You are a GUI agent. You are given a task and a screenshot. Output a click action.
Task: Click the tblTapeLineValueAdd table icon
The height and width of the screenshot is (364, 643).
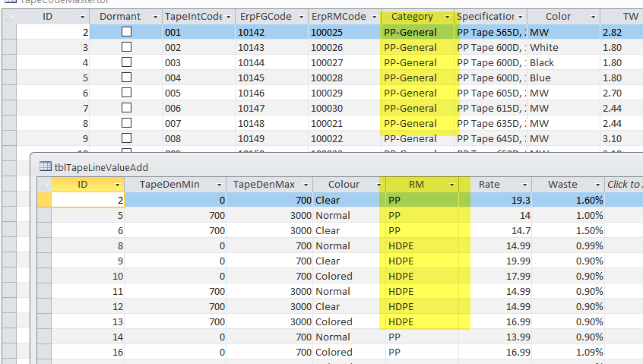[x=44, y=166]
